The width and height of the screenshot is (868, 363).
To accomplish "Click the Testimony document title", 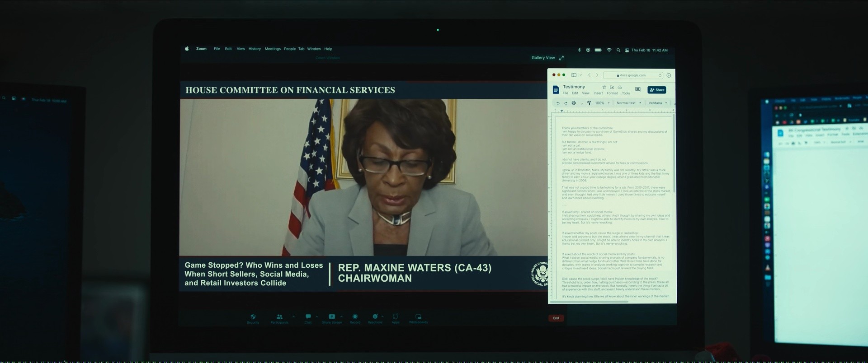I will click(574, 87).
